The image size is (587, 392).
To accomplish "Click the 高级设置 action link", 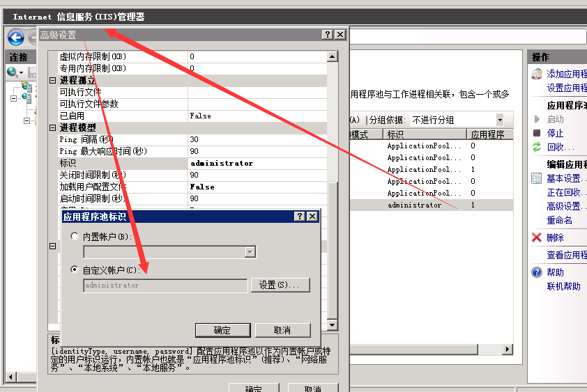I will click(566, 206).
